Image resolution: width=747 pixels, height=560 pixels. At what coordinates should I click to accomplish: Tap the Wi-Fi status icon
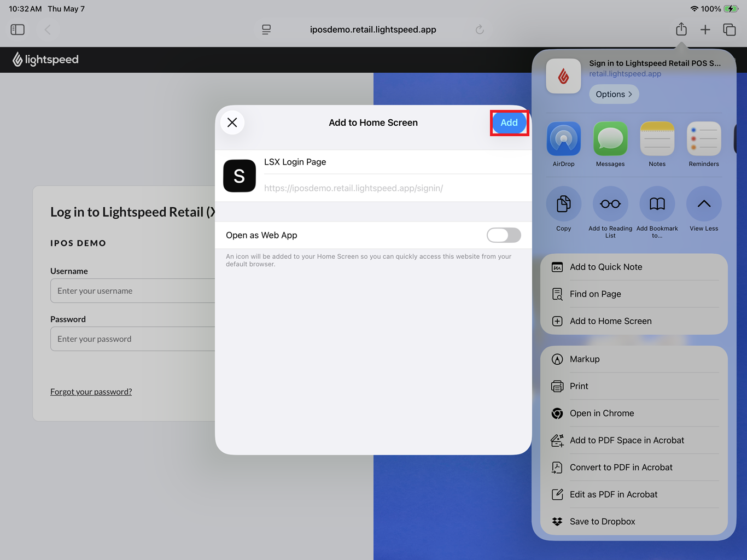pos(695,9)
